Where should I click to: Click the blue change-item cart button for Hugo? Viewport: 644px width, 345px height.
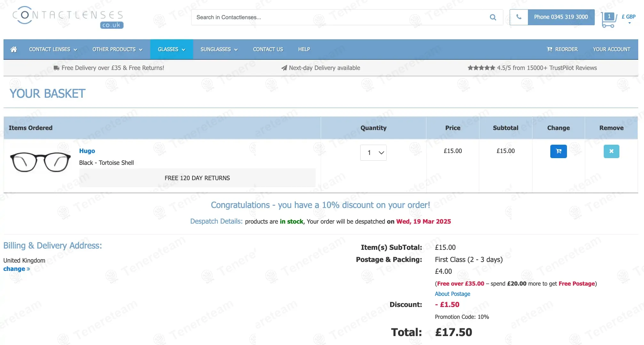click(558, 151)
